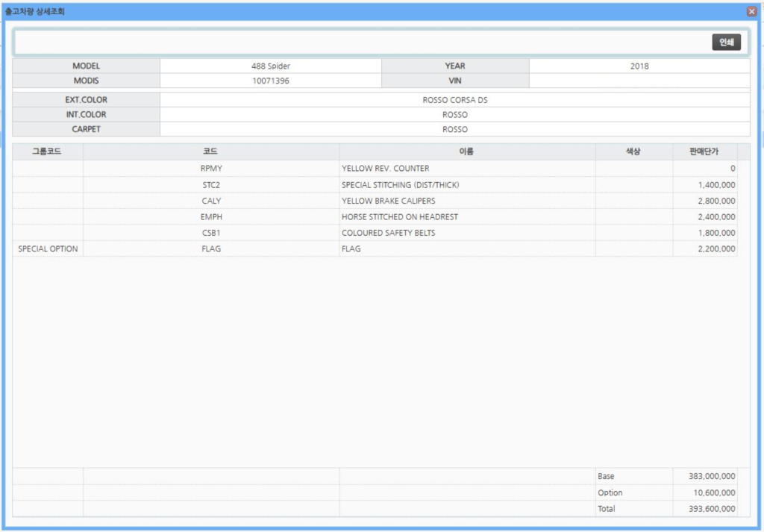Click the EXT.COLOR field label
The height and width of the screenshot is (532, 764).
tap(87, 100)
